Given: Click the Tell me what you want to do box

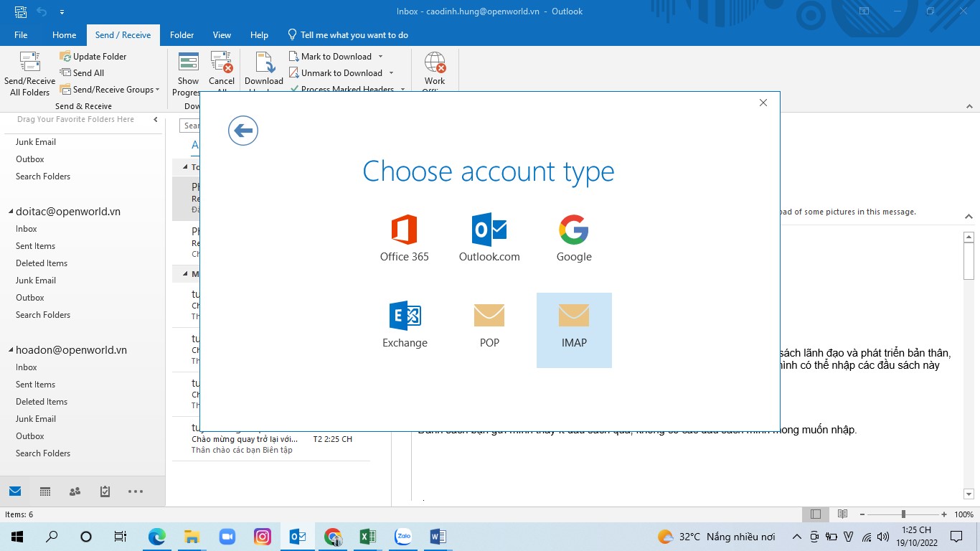Looking at the screenshot, I should click(348, 34).
